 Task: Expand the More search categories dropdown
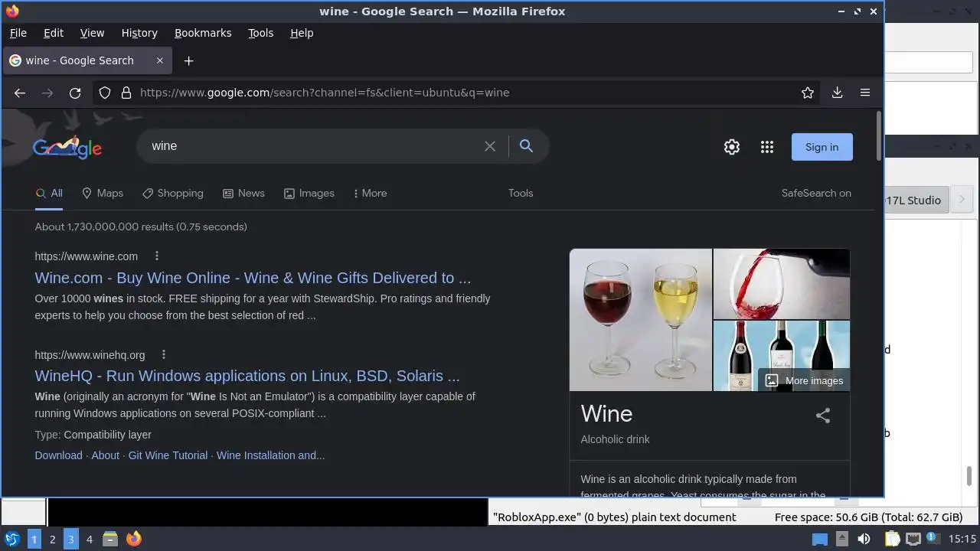[x=370, y=194]
